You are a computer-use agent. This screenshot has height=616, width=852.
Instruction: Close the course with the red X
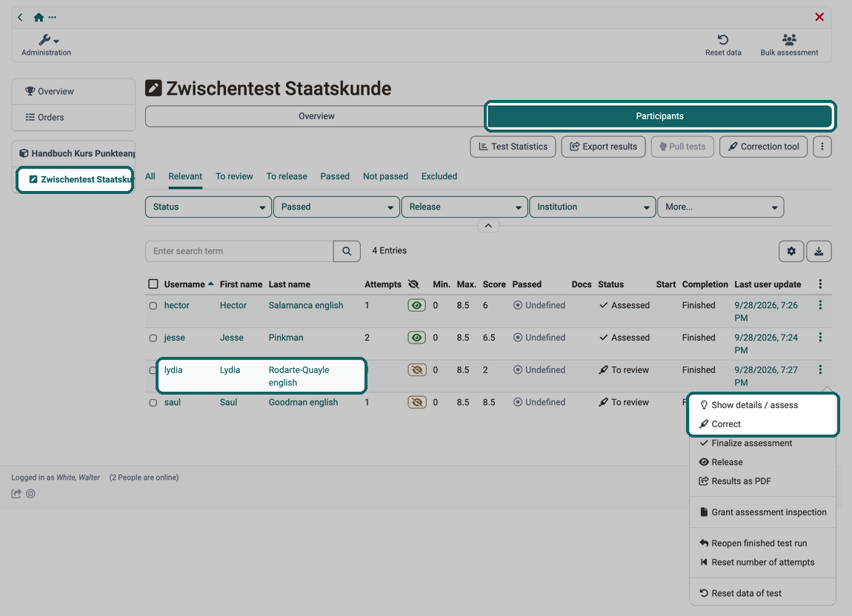click(819, 17)
